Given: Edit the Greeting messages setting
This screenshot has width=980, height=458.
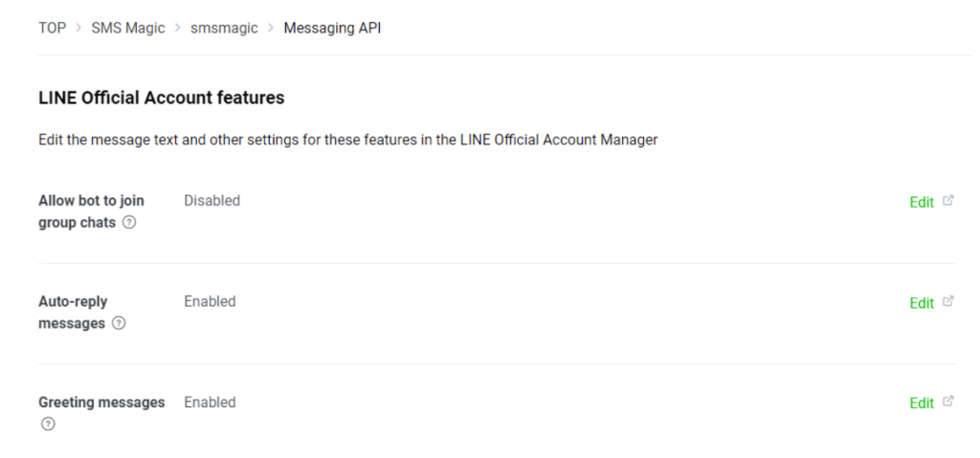Looking at the screenshot, I should 922,403.
